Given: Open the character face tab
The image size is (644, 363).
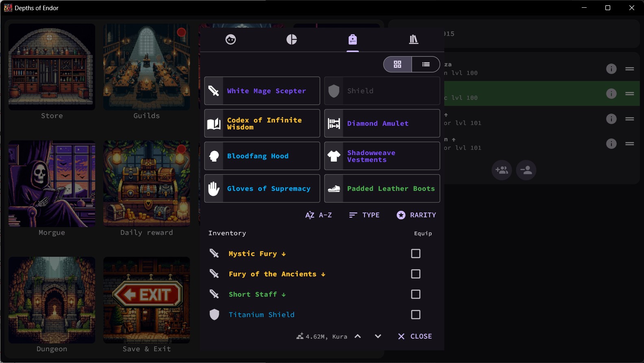Looking at the screenshot, I should click(x=231, y=39).
